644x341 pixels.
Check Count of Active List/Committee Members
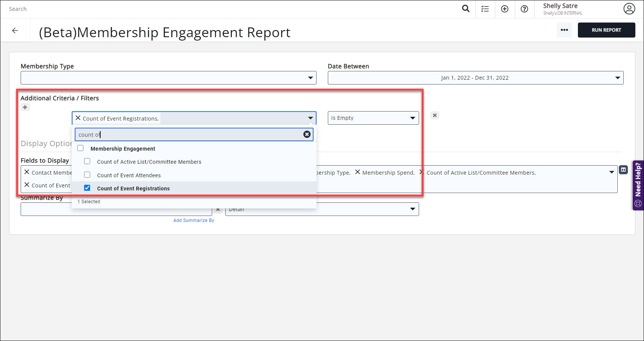coord(87,161)
